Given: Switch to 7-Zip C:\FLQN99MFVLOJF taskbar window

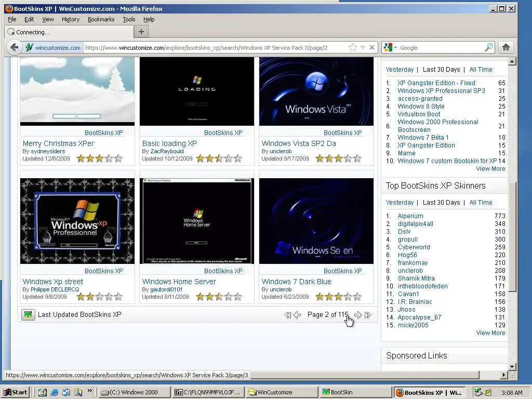Looking at the screenshot, I should [x=208, y=393].
